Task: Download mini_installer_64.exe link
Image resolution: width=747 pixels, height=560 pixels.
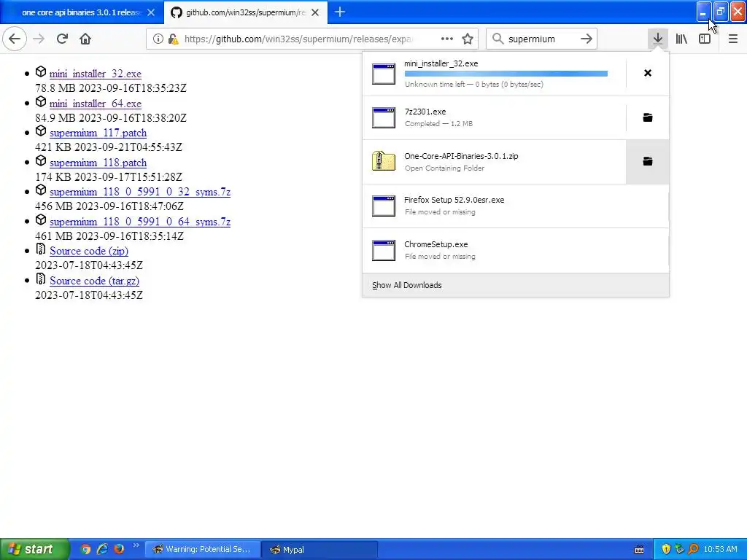Action: (96, 104)
